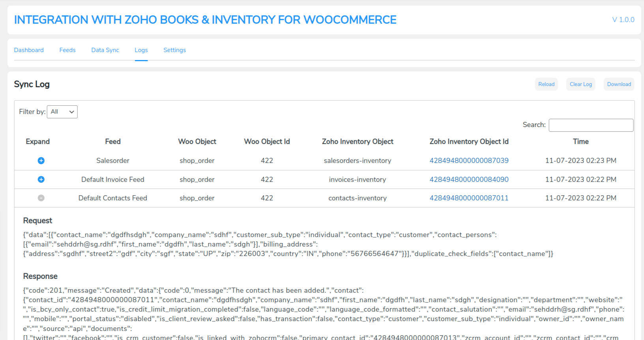Select the invoices-inventory cell
This screenshot has width=644, height=340.
[x=358, y=179]
